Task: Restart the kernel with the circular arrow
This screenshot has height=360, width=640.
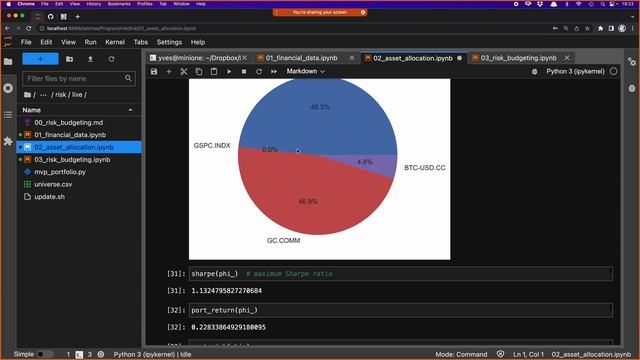Action: point(259,71)
